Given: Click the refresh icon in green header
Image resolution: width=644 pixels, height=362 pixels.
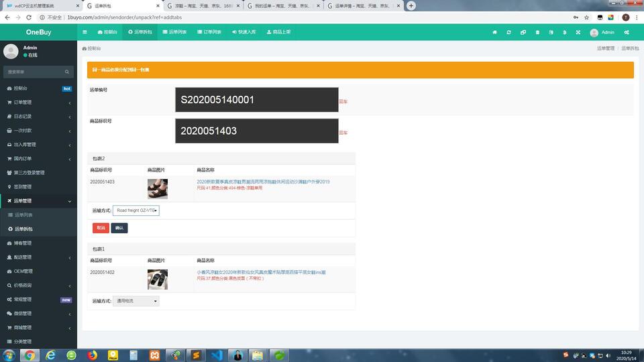Looking at the screenshot, I should [508, 32].
